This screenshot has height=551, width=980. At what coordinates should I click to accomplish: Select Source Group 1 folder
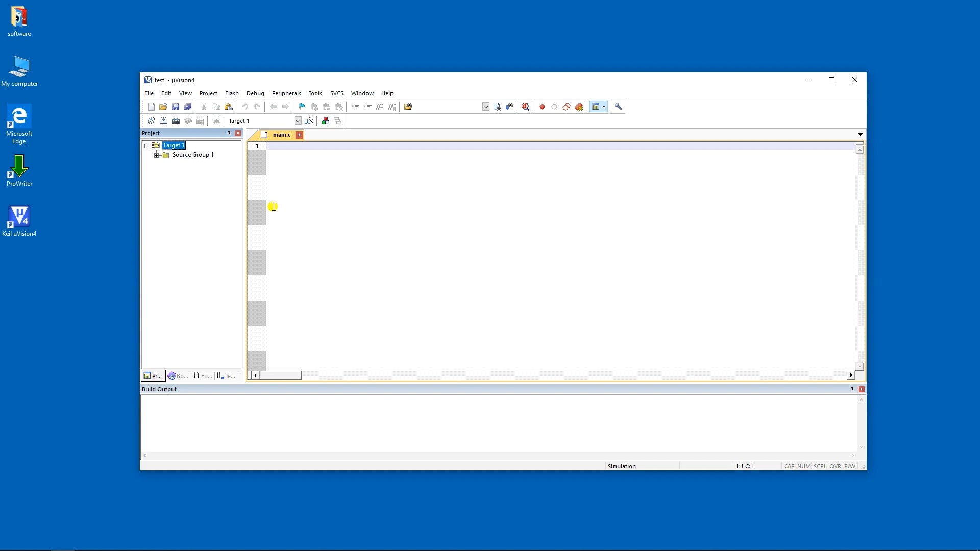pyautogui.click(x=193, y=155)
